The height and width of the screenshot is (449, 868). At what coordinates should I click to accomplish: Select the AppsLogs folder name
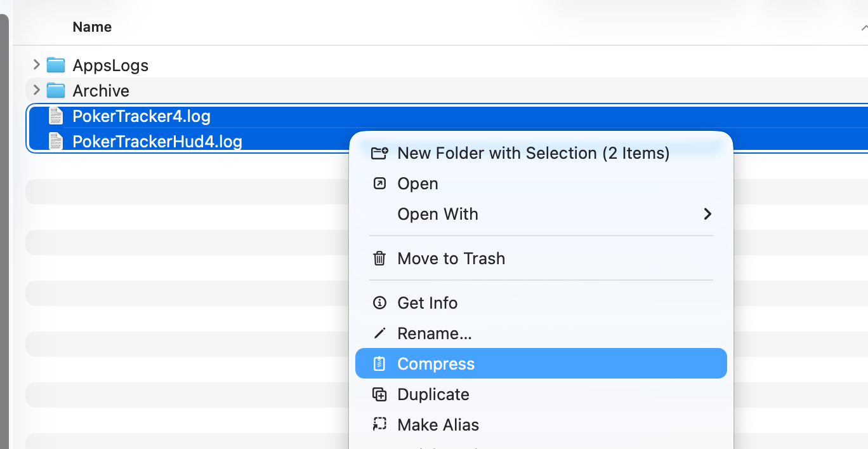coord(110,65)
